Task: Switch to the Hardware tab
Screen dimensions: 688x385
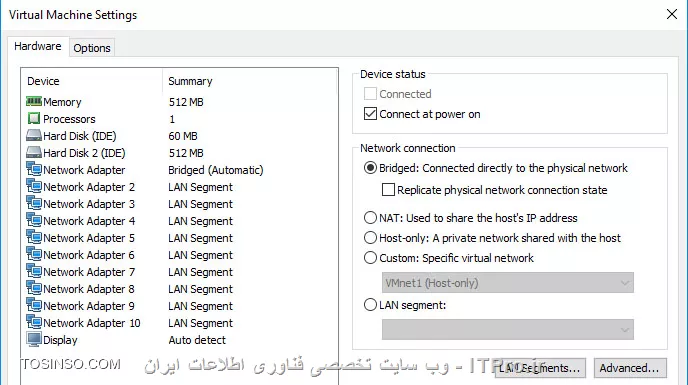Action: click(x=38, y=46)
